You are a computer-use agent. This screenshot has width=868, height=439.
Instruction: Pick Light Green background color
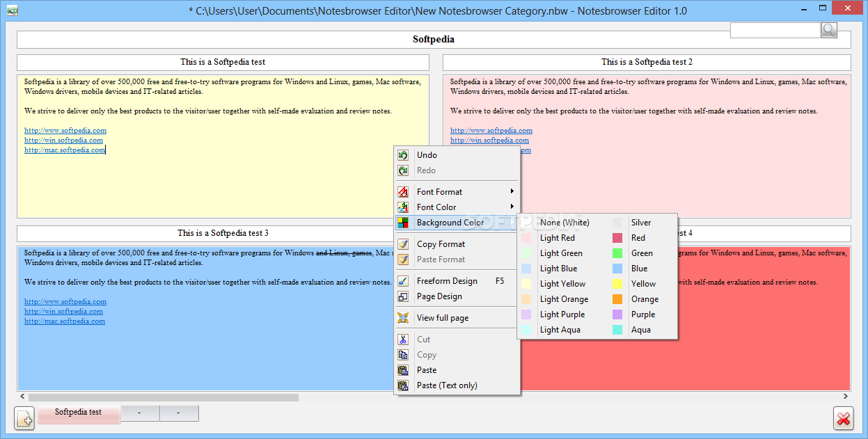(x=562, y=253)
